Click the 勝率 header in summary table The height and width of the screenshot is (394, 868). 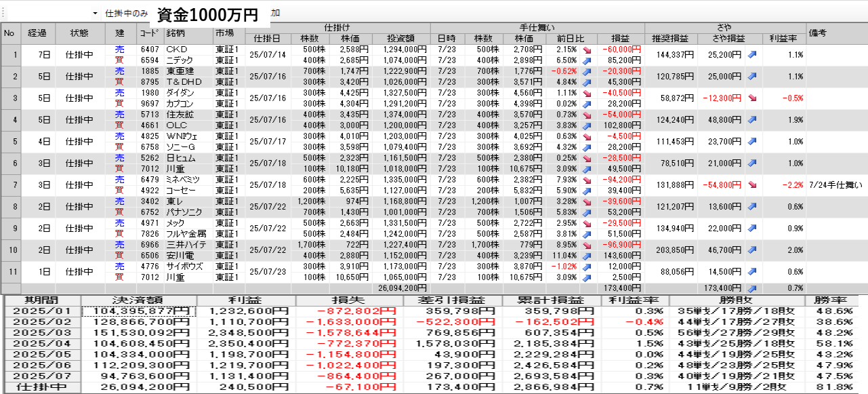coord(831,300)
